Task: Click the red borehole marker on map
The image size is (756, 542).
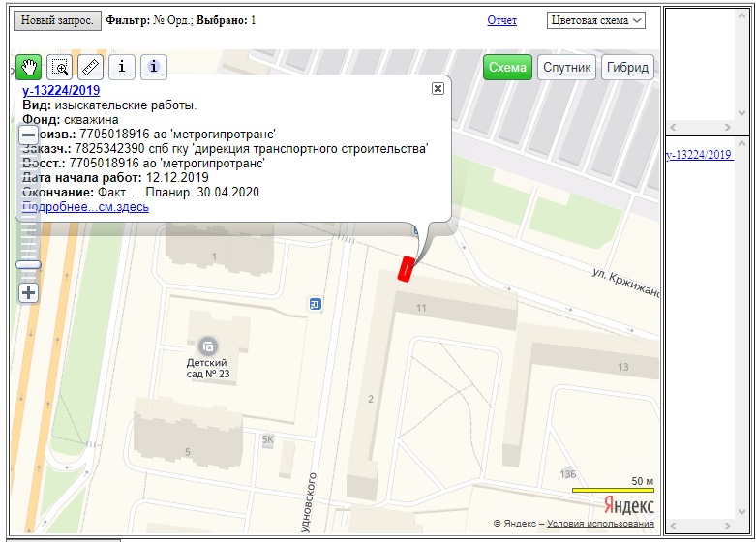Action: pyautogui.click(x=407, y=268)
